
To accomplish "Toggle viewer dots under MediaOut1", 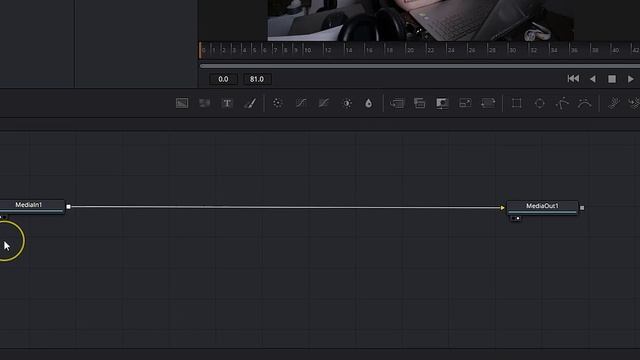I will point(516,218).
